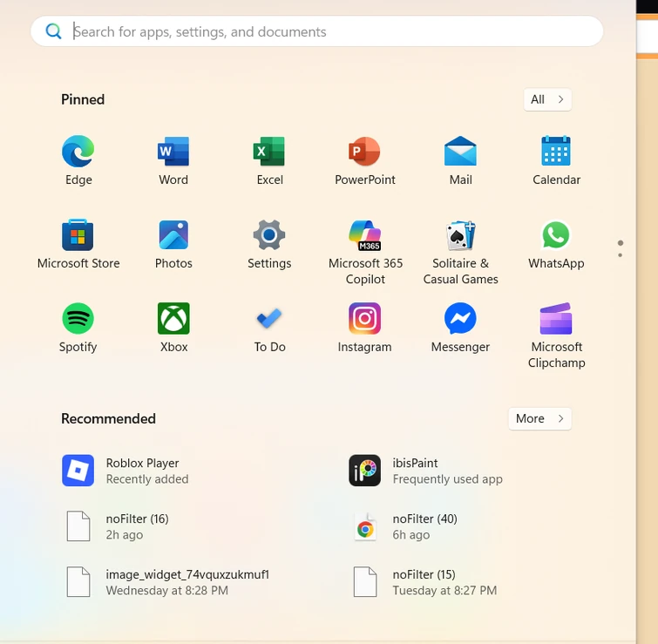The width and height of the screenshot is (658, 644).
Task: Open Solitaire & Casual Games
Action: (460, 252)
